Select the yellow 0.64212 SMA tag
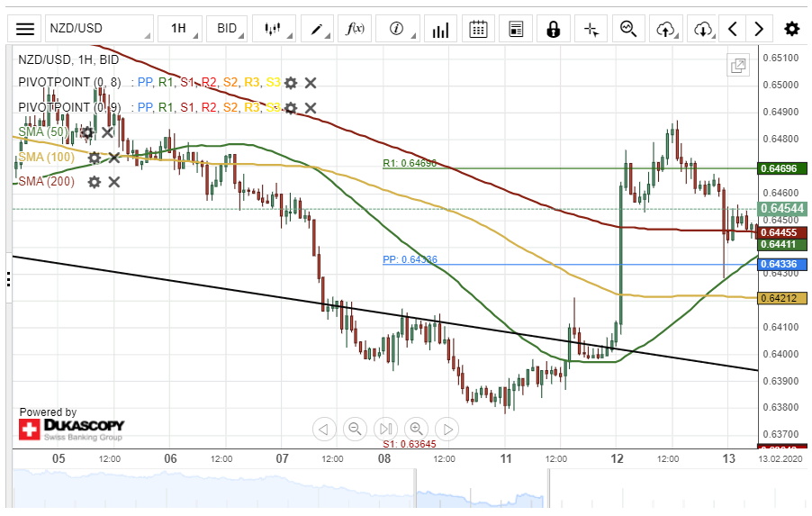812x516 pixels. 782,298
